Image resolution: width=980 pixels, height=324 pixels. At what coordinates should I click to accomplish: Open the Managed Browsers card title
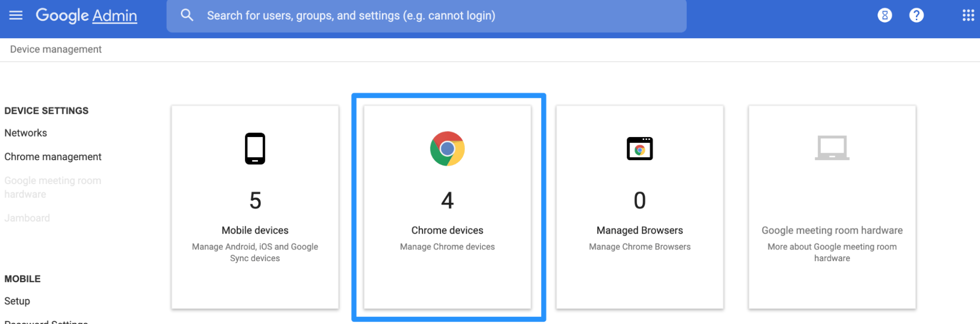[x=640, y=230]
